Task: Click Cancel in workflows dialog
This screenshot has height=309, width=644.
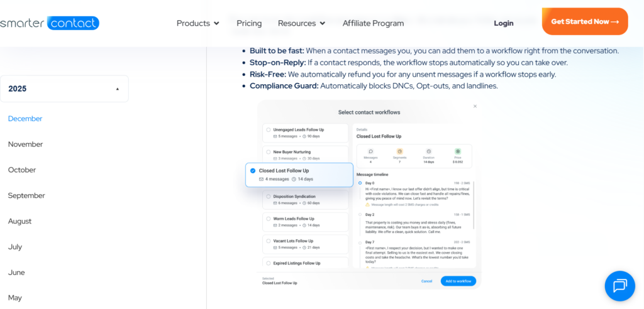Action: (427, 281)
